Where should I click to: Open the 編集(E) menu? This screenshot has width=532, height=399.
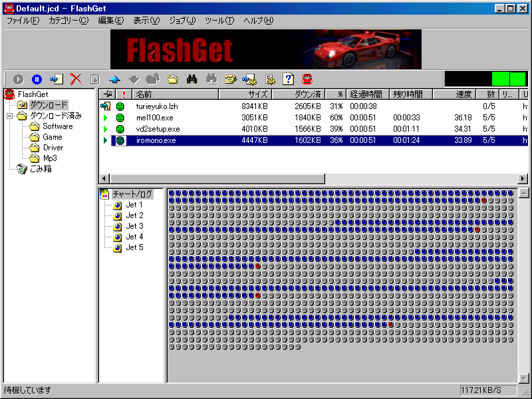point(111,21)
